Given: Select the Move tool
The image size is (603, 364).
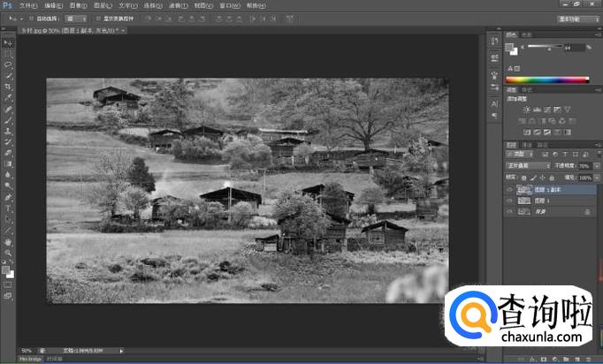Looking at the screenshot, I should coord(8,42).
